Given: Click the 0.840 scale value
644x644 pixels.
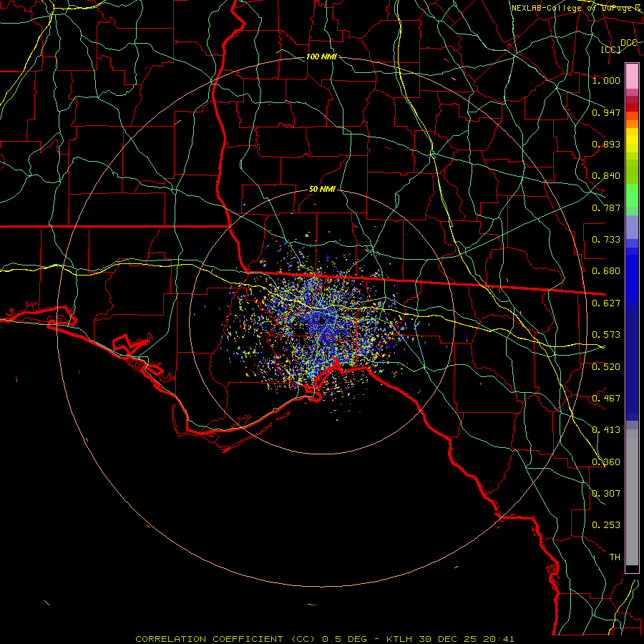Looking at the screenshot, I should [x=606, y=176].
